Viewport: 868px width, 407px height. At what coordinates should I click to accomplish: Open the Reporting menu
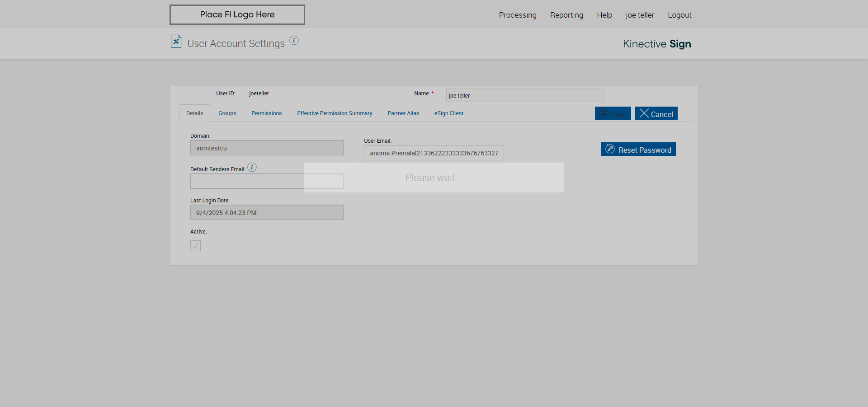[x=566, y=15]
